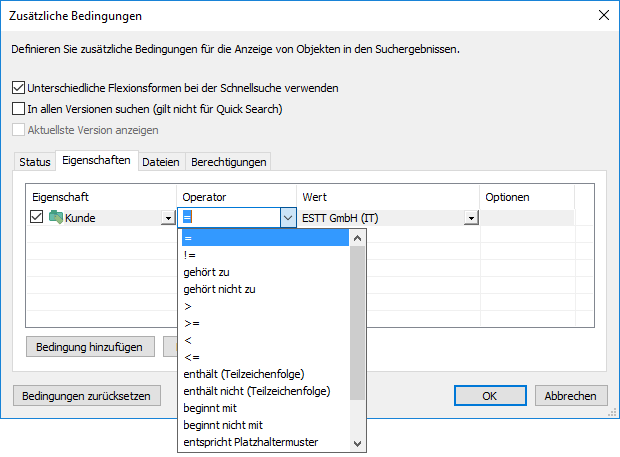Choose 'gehört zu' from operator list
This screenshot has height=457, width=620.
206,272
